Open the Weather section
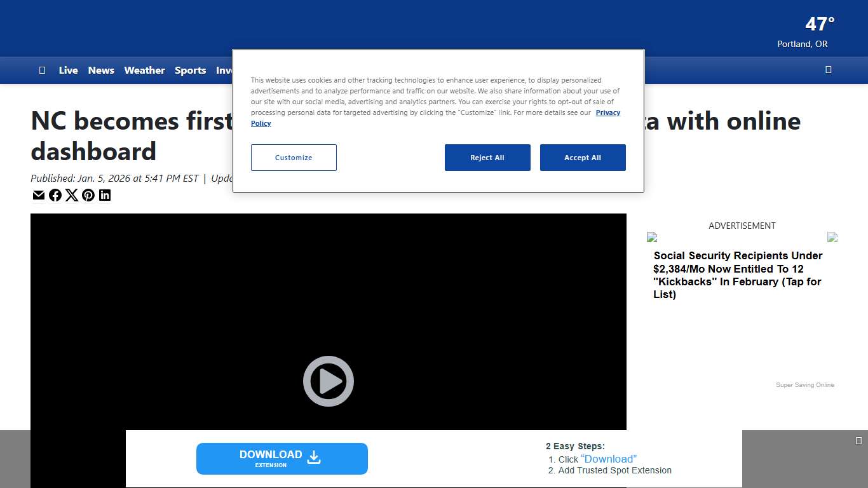The height and width of the screenshot is (488, 868). click(x=144, y=70)
